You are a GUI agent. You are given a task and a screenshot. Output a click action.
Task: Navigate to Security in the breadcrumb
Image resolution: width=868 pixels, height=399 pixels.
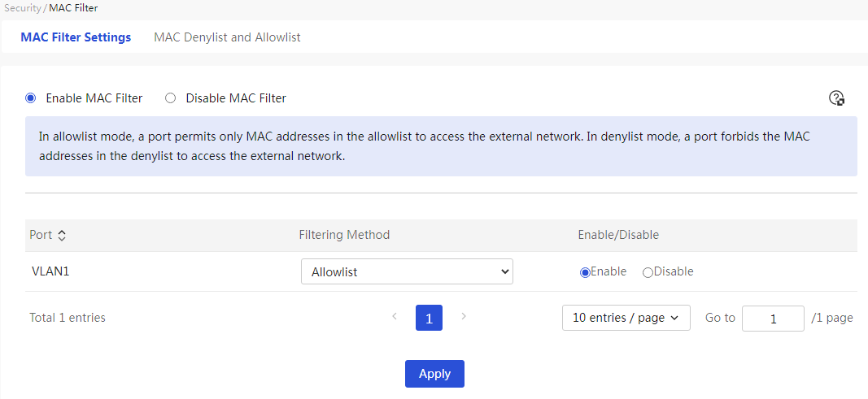coord(22,8)
